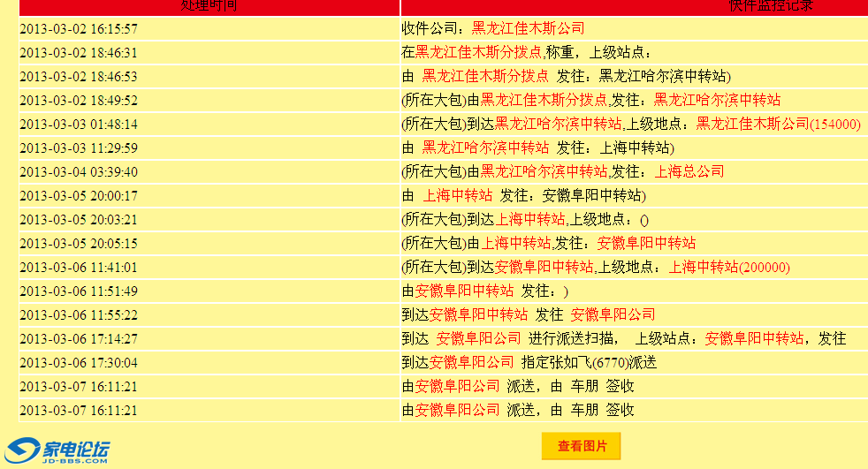
Task: Open the 黑龙江佳木斯分拨点 link in the 18:46:31 row
Action: [x=478, y=52]
